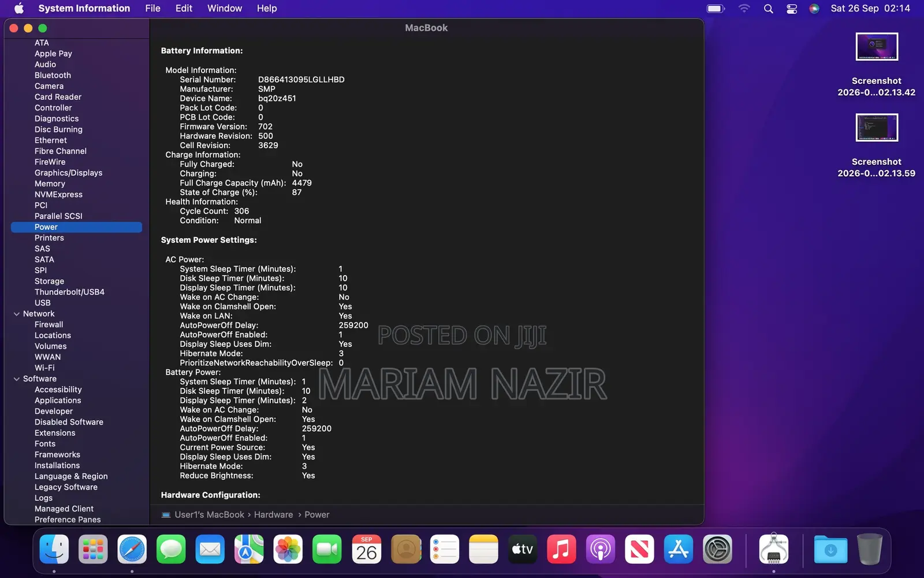924x578 pixels.
Task: Select Installations under Software
Action: [57, 465]
